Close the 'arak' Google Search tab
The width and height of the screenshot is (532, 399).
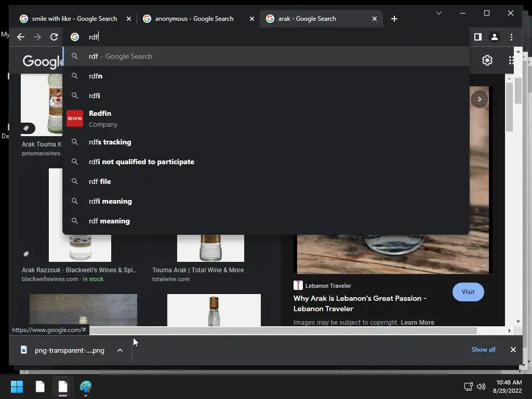[374, 19]
